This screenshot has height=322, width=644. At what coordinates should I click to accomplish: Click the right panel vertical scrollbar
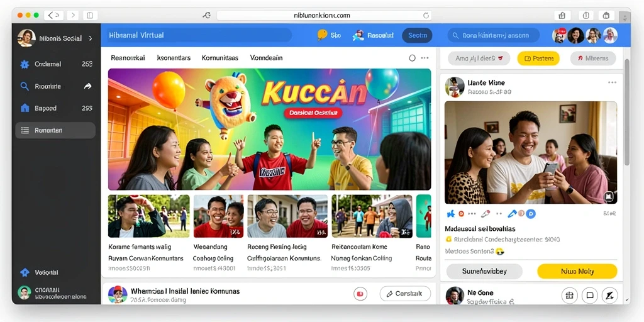point(627,112)
